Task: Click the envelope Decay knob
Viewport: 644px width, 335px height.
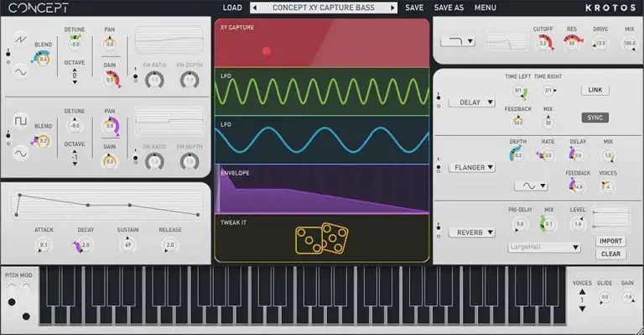Action: pyautogui.click(x=85, y=245)
